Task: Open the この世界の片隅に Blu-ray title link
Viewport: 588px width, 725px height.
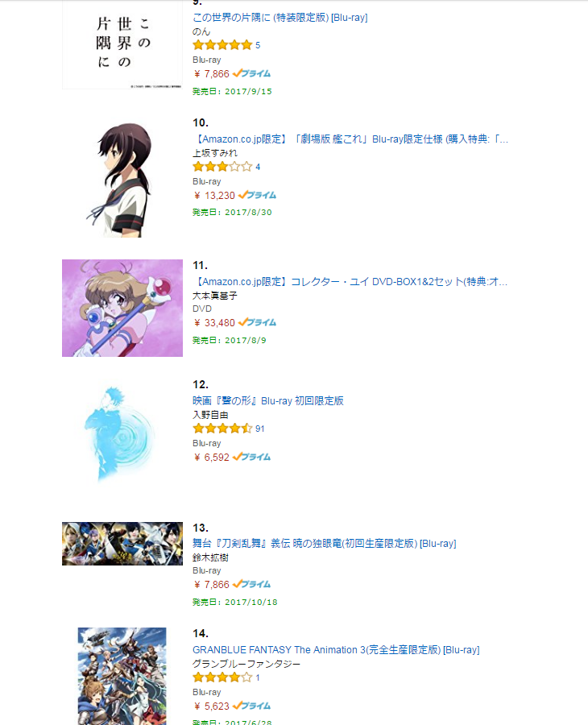Action: pyautogui.click(x=280, y=18)
